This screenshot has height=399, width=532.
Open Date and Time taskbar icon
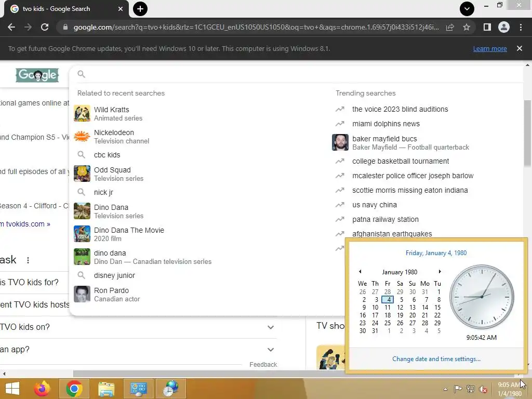(170, 389)
